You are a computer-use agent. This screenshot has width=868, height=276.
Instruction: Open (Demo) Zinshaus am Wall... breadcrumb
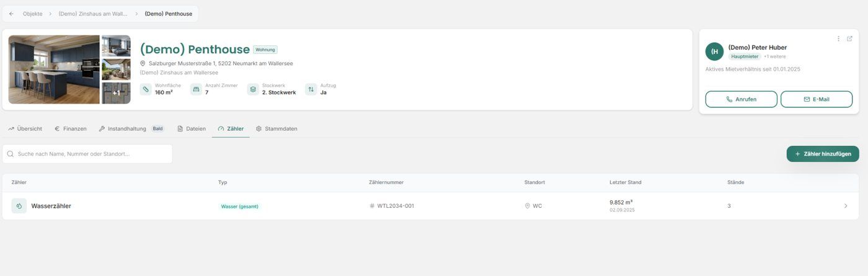[93, 14]
